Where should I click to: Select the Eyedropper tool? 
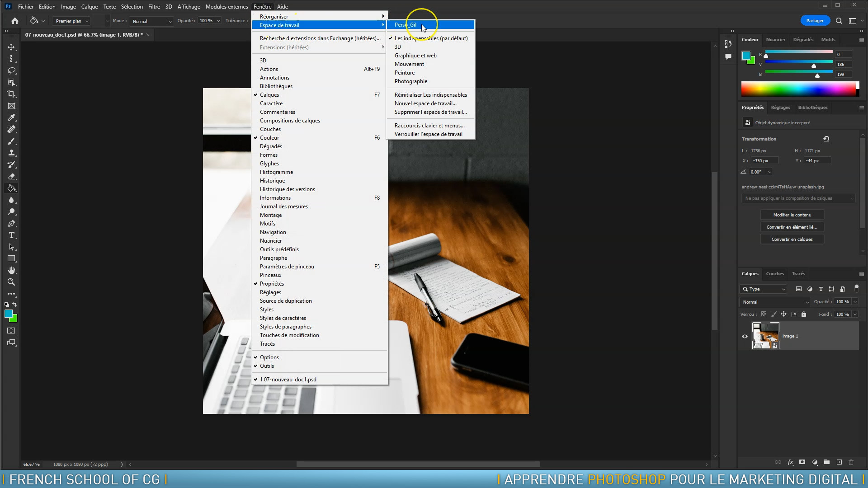pyautogui.click(x=11, y=117)
